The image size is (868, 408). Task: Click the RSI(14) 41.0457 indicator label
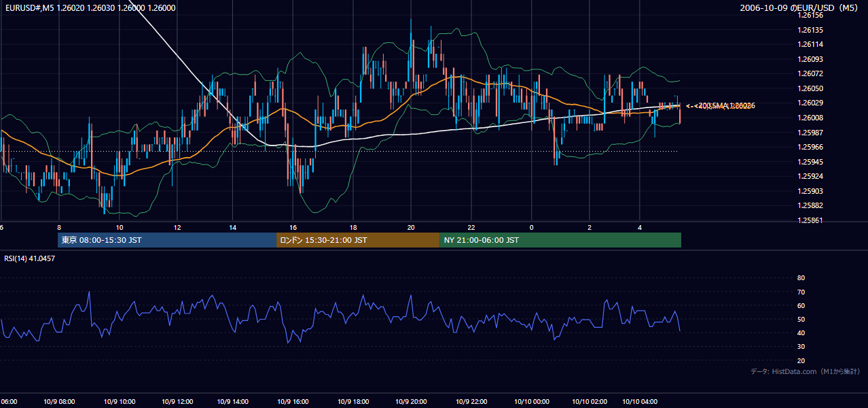click(29, 258)
